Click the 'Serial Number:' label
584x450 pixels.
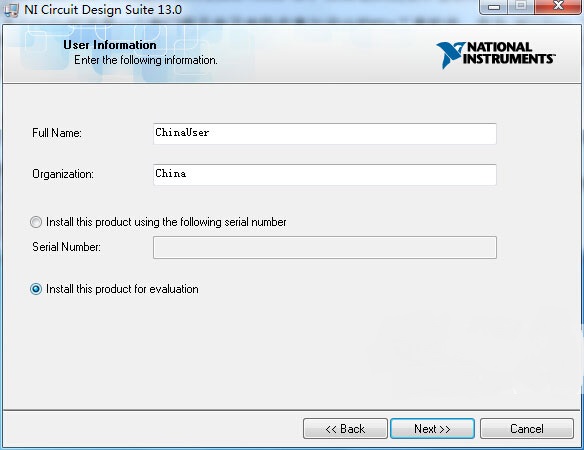(x=66, y=247)
